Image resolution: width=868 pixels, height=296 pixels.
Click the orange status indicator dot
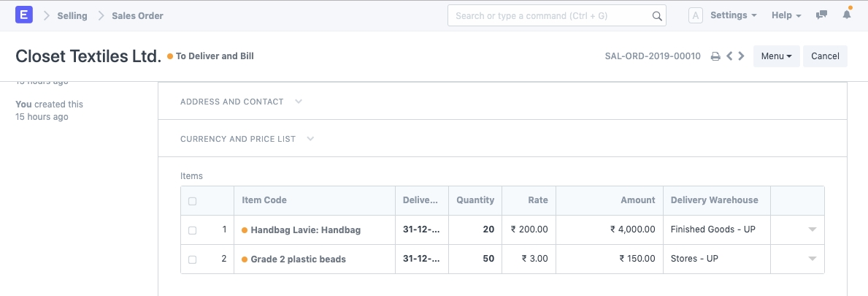pos(170,56)
